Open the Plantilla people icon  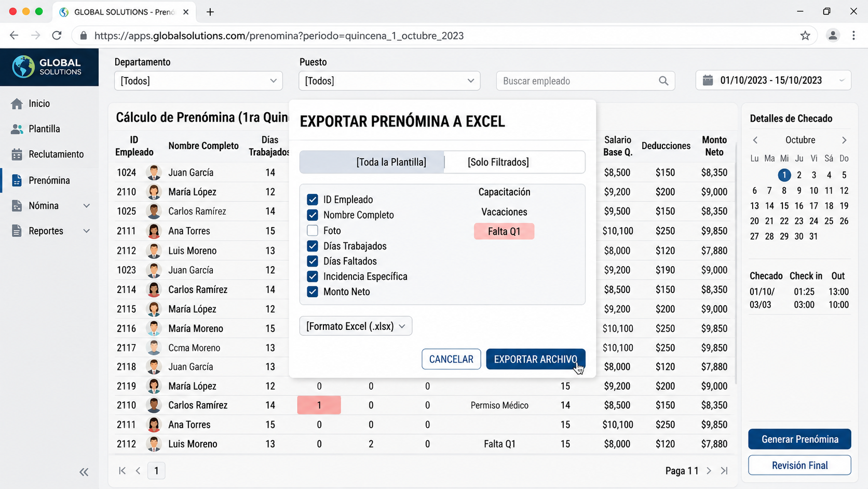pos(17,129)
